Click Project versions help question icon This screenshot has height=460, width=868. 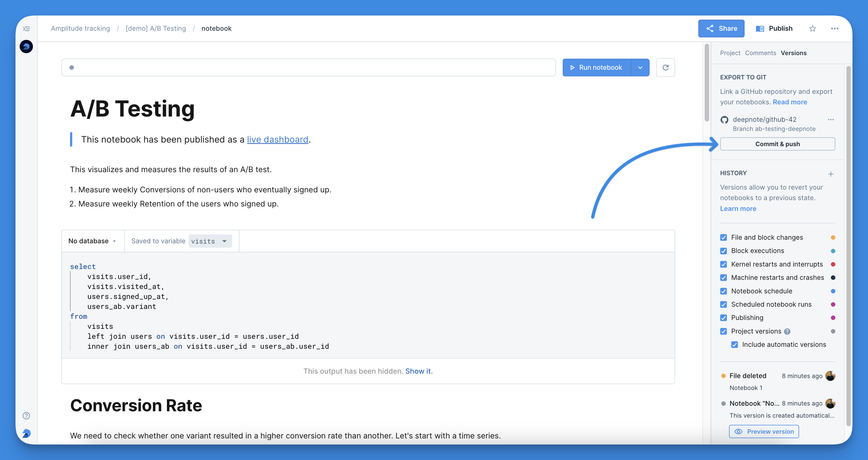pos(787,332)
